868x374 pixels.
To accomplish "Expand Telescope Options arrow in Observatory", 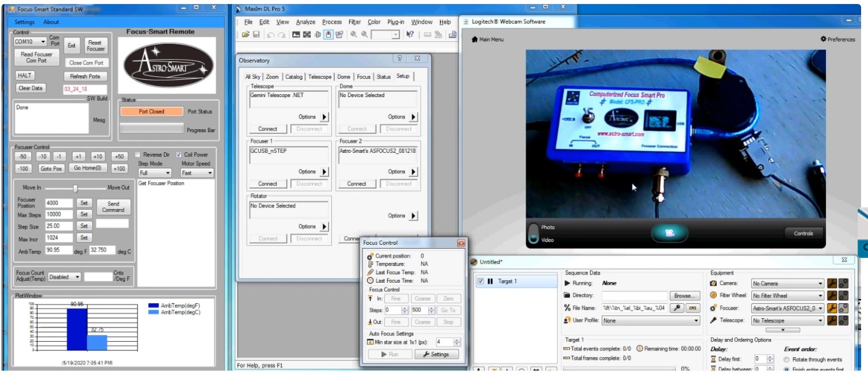I will coord(324,117).
